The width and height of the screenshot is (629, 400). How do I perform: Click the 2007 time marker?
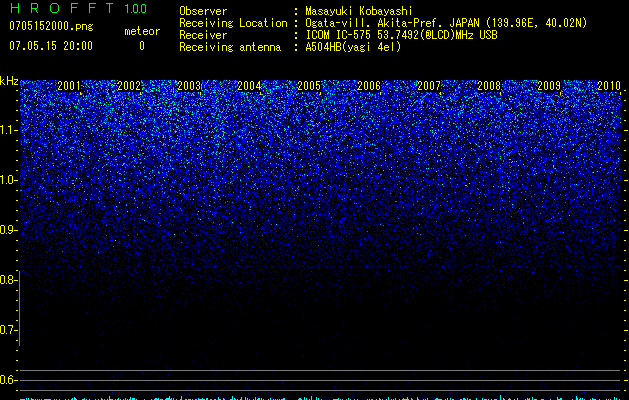coord(429,86)
